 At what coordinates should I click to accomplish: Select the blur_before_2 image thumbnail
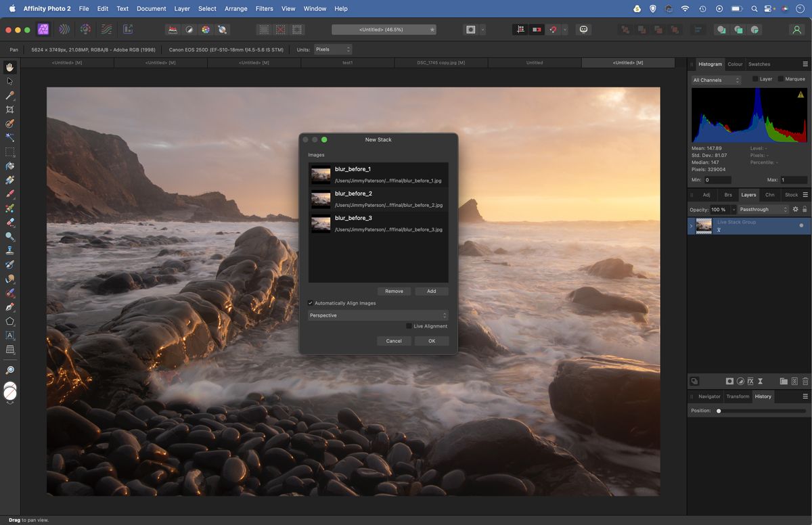320,198
